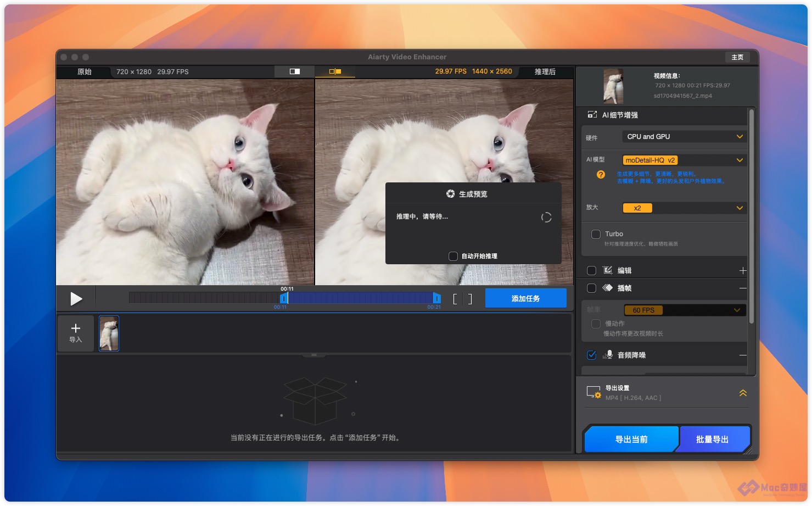Screen dimensions: 812x506
Task: Click the timeline end trim handle at 00:21
Action: (436, 298)
